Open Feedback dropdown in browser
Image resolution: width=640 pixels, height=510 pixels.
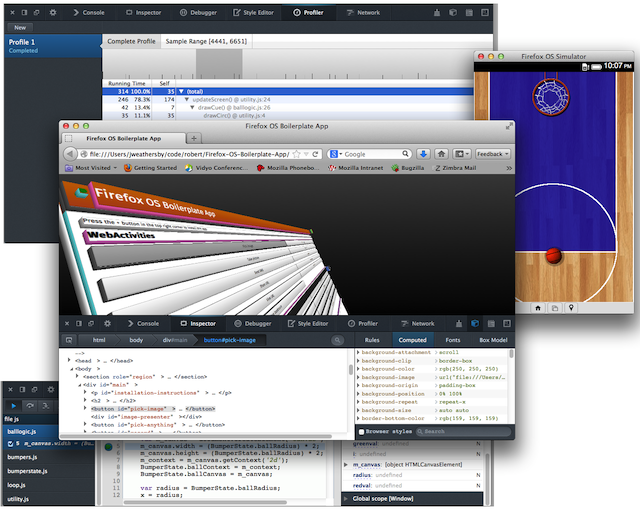(493, 154)
